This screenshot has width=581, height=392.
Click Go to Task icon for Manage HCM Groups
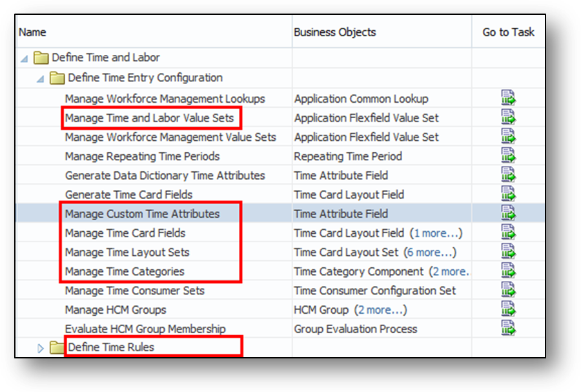click(x=508, y=310)
